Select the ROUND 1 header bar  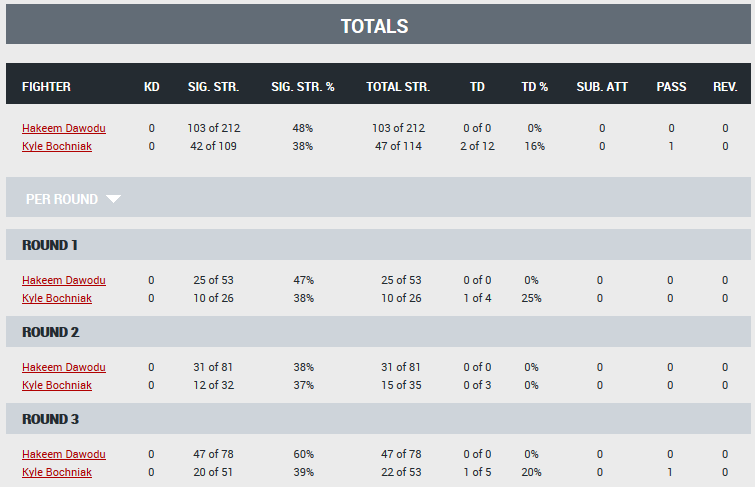point(378,245)
